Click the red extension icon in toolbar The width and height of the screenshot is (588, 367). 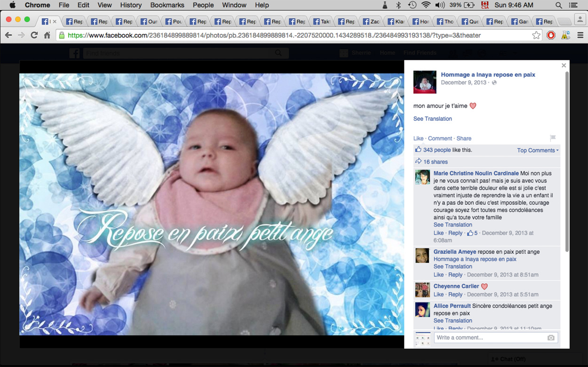tap(551, 35)
